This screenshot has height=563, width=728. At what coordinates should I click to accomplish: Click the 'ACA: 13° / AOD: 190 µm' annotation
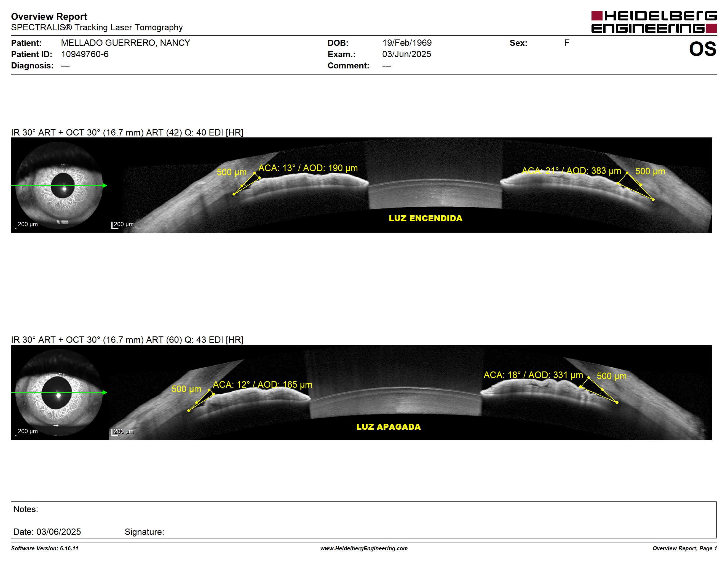click(x=308, y=168)
